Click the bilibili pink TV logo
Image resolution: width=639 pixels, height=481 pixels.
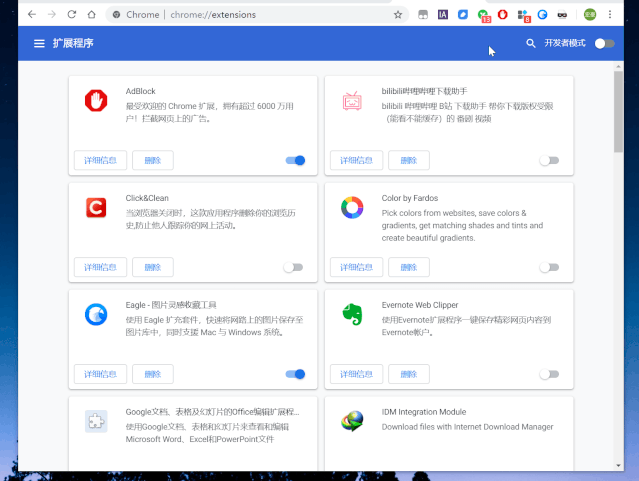point(352,101)
